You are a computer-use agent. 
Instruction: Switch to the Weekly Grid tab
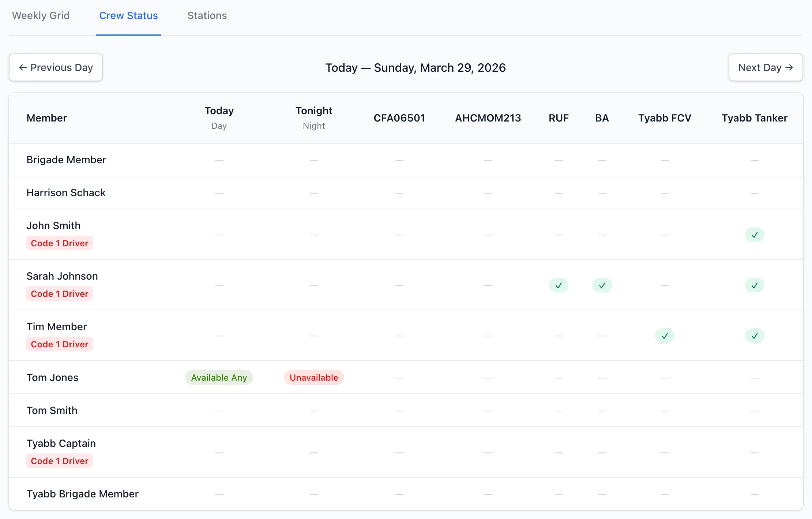pyautogui.click(x=41, y=16)
